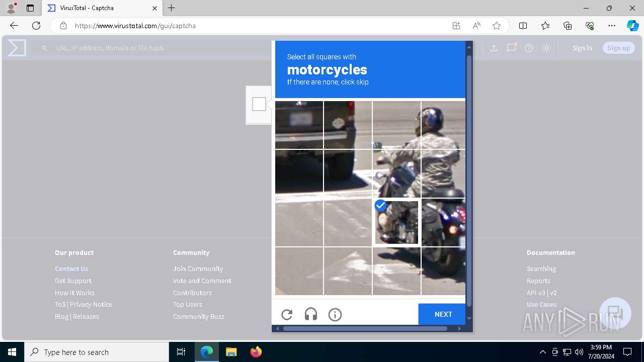644x362 pixels.
Task: Reload the captcha challenge
Action: pyautogui.click(x=287, y=315)
